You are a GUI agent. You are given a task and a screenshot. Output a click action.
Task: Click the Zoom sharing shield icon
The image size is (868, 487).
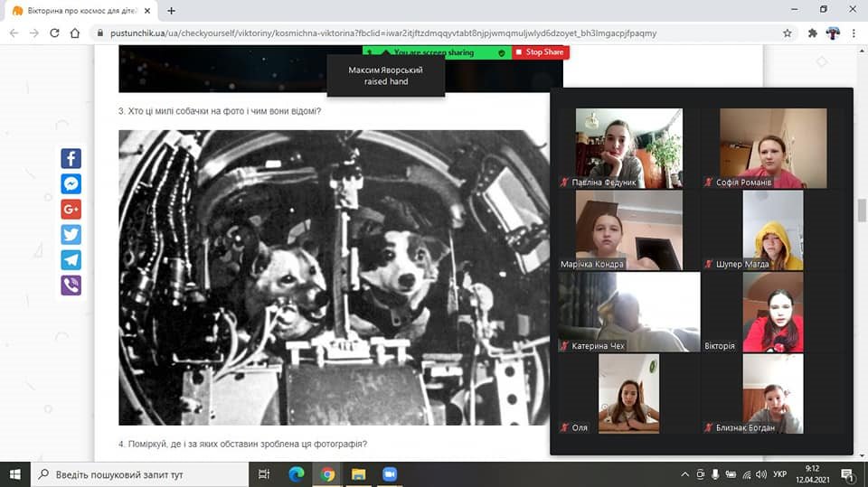501,52
